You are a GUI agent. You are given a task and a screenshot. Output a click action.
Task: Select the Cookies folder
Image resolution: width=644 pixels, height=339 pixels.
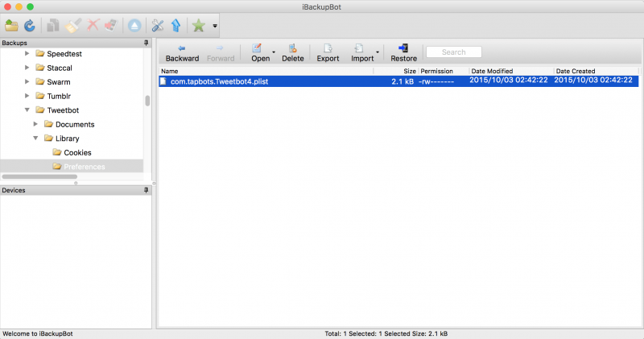pyautogui.click(x=77, y=152)
